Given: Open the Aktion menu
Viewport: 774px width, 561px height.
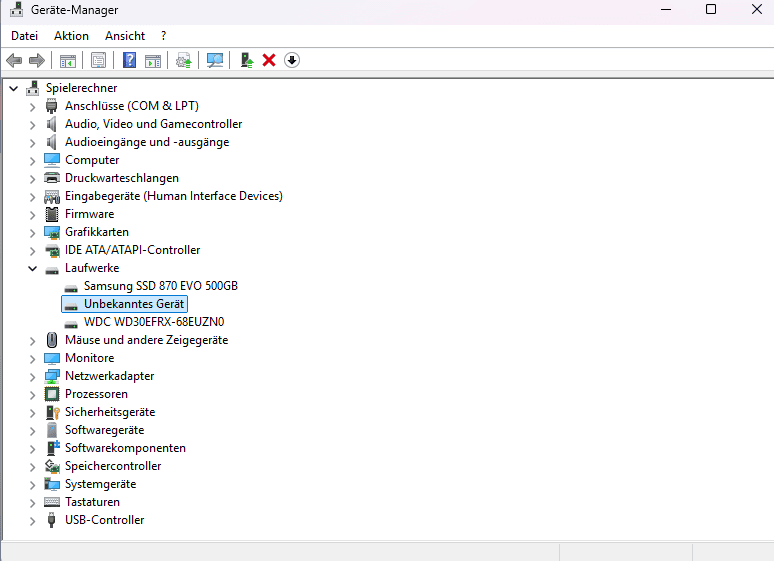Looking at the screenshot, I should pos(72,36).
